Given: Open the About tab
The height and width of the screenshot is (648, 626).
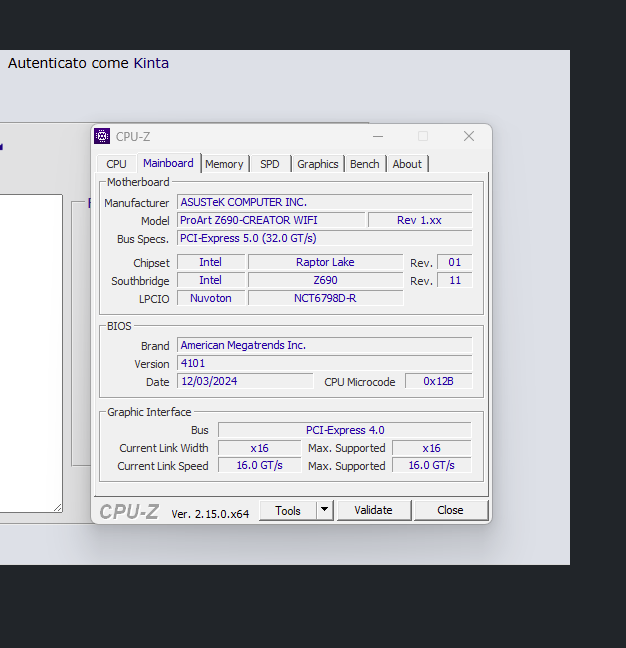Looking at the screenshot, I should [x=407, y=164].
